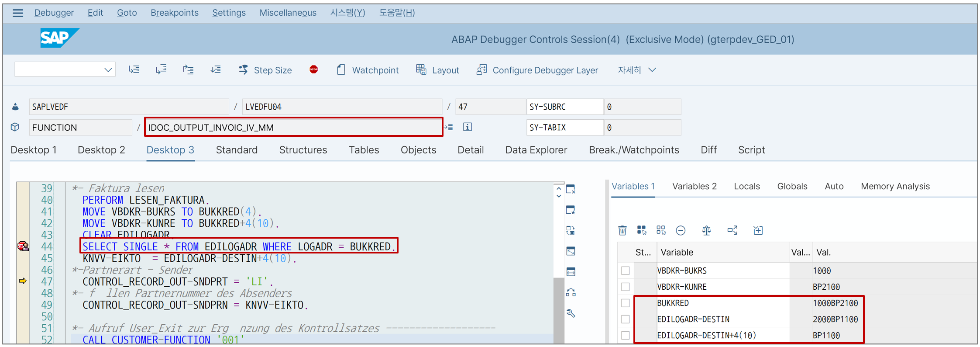The image size is (980, 347).
Task: Click the SAPLVEDF program name field
Action: pos(129,107)
